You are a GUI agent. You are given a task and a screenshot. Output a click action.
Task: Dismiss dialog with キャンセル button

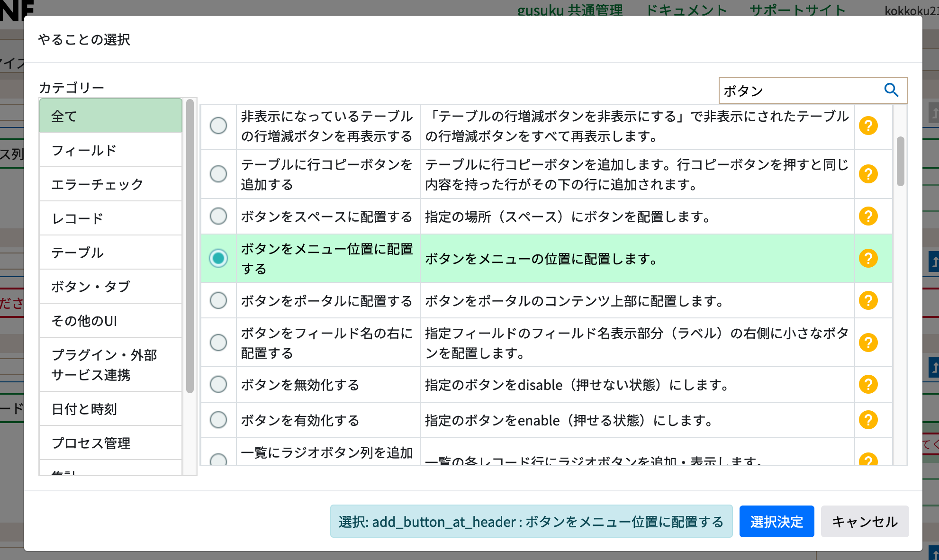coord(865,521)
